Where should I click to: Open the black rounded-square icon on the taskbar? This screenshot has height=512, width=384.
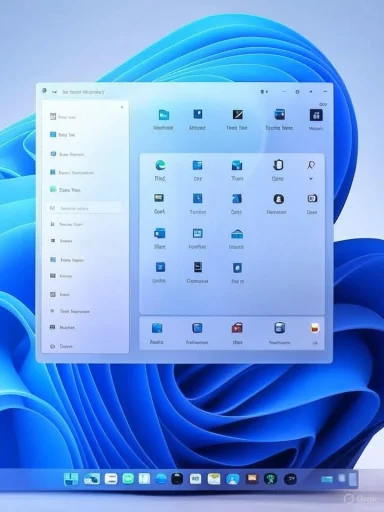177,479
